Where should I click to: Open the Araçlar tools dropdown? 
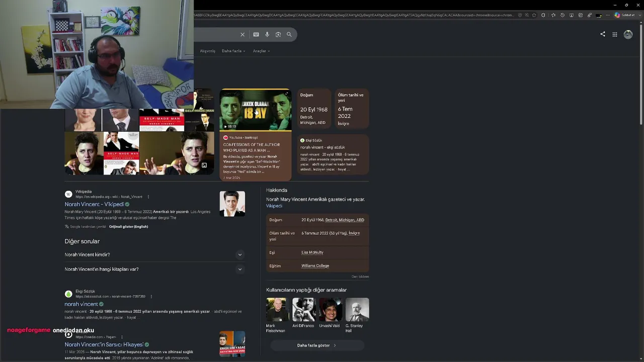pos(261,51)
